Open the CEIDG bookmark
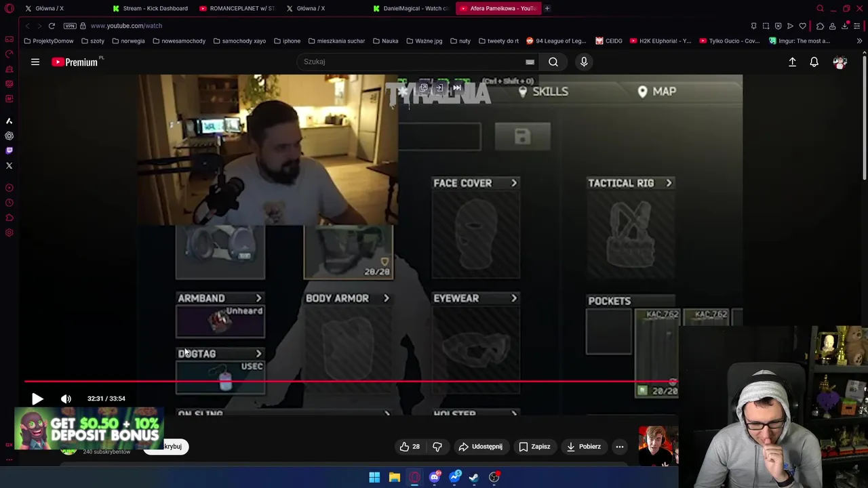The height and width of the screenshot is (488, 868). coord(608,41)
